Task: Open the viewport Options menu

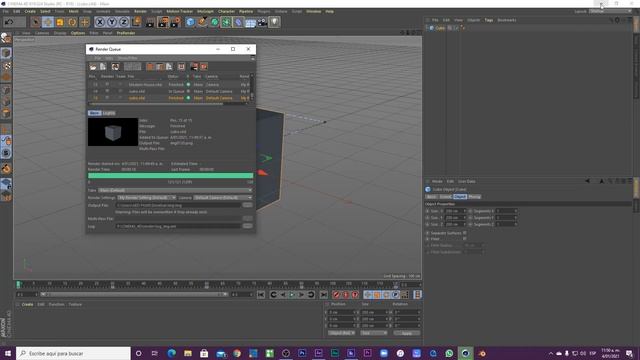Action: tap(78, 33)
